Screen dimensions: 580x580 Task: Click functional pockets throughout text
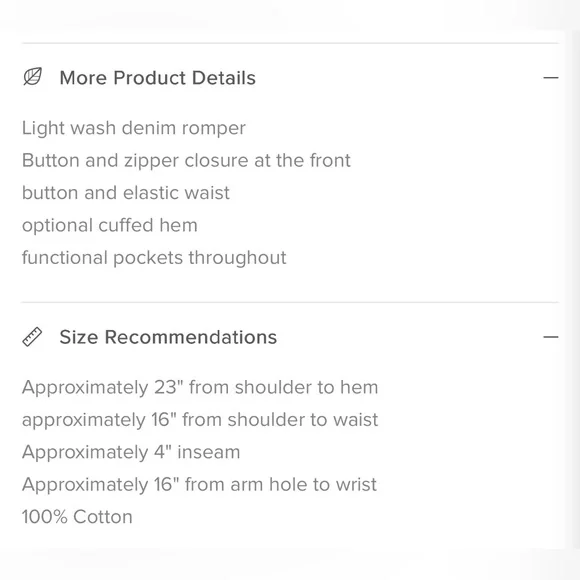[x=154, y=258]
